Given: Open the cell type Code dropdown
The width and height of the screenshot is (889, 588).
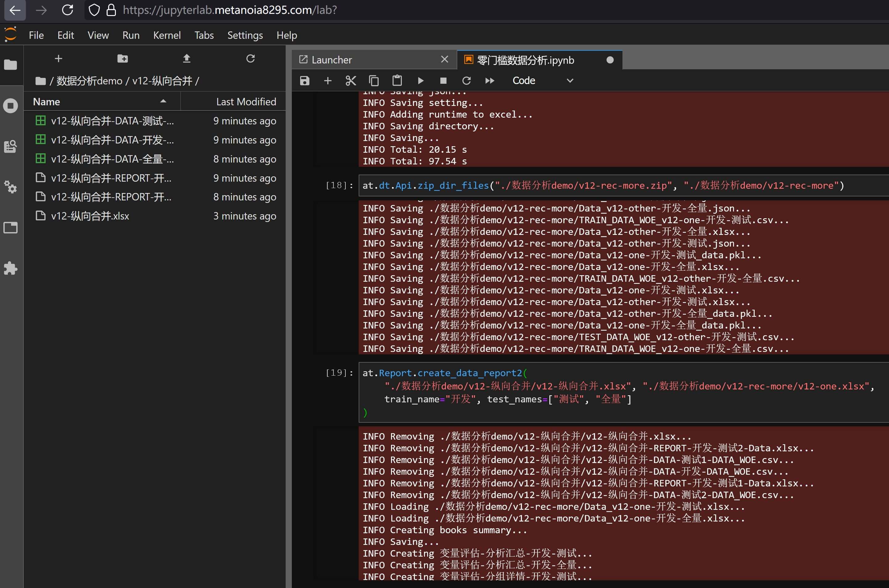Looking at the screenshot, I should coord(542,81).
